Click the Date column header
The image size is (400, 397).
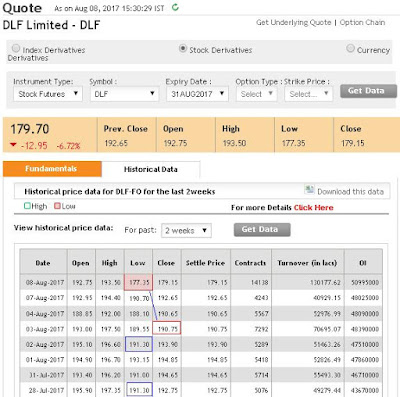pos(43,263)
